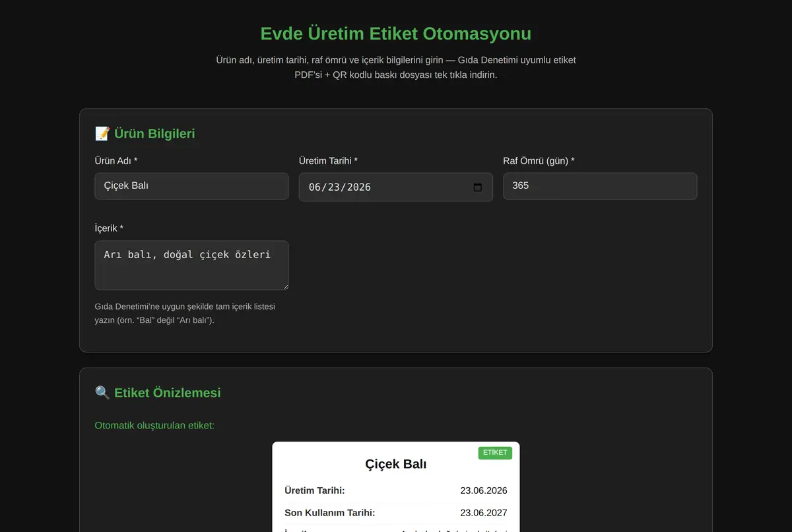Click the green ETİKET badge on label
The height and width of the screenshot is (532, 792).
click(x=495, y=453)
